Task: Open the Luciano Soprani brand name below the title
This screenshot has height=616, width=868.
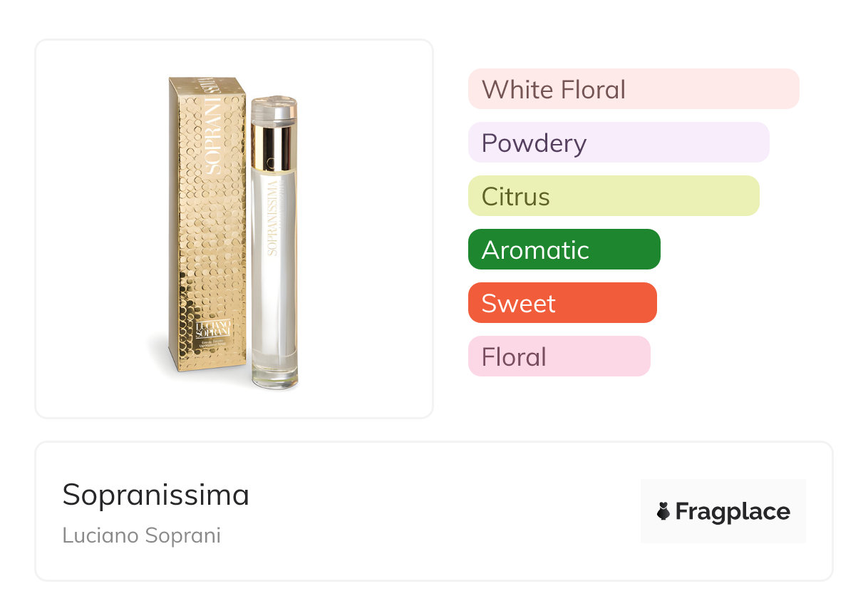Action: pos(141,535)
